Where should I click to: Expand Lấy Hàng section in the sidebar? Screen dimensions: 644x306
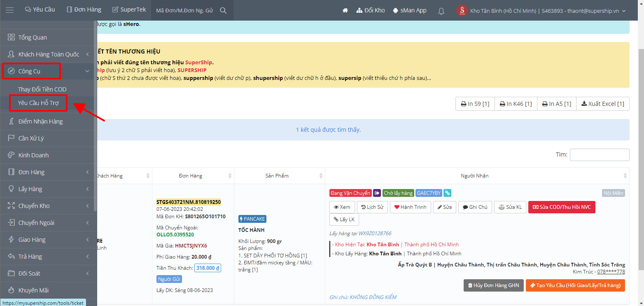pyautogui.click(x=49, y=189)
